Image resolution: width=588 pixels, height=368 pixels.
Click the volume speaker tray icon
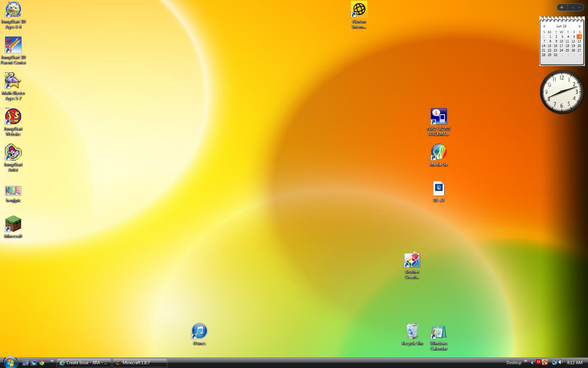coord(560,362)
